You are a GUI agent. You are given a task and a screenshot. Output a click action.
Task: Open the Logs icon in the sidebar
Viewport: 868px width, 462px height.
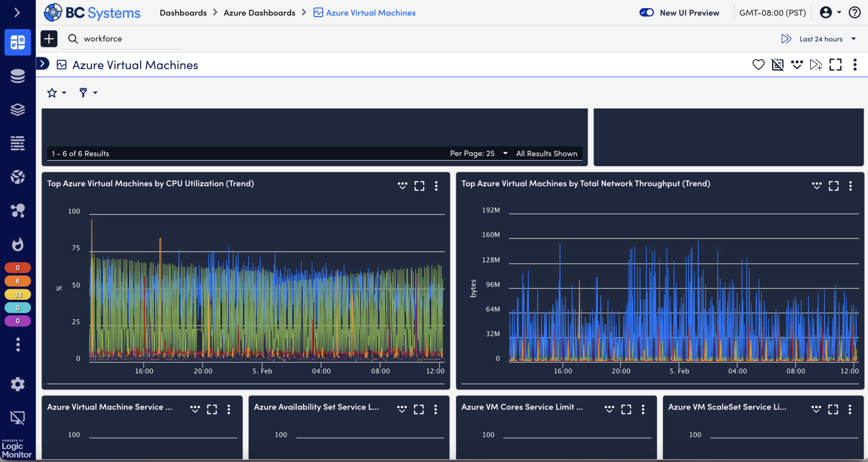(17, 143)
